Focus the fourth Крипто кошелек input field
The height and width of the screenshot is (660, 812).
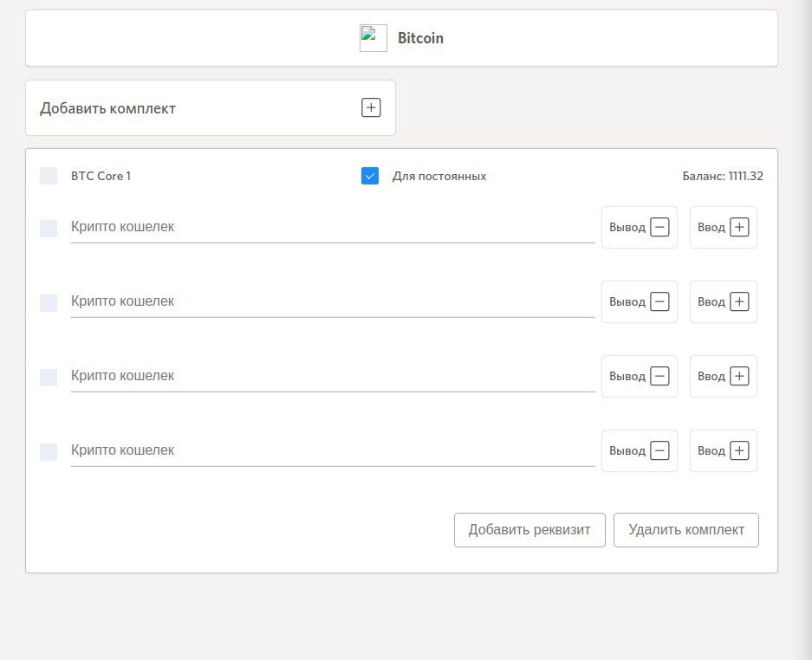click(x=333, y=451)
